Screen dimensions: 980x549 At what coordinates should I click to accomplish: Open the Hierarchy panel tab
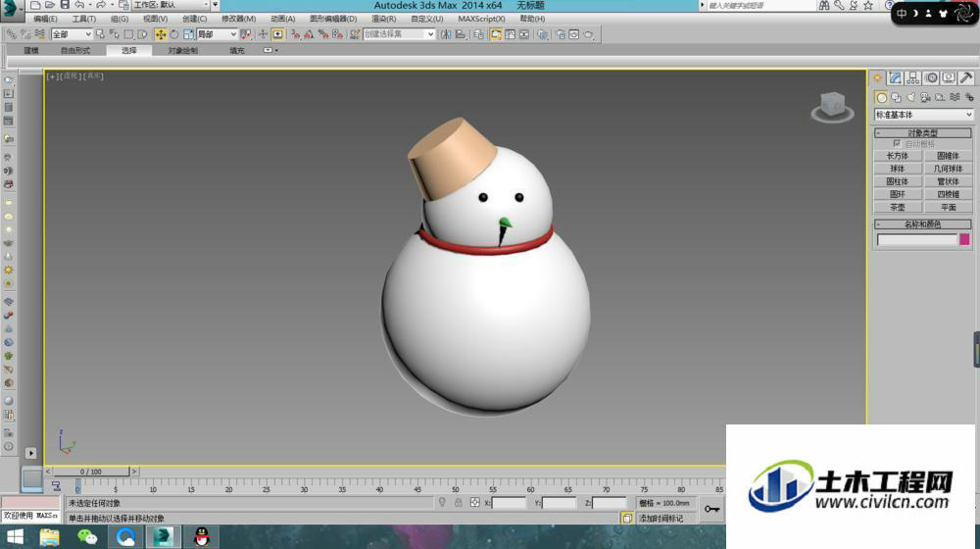(x=913, y=77)
